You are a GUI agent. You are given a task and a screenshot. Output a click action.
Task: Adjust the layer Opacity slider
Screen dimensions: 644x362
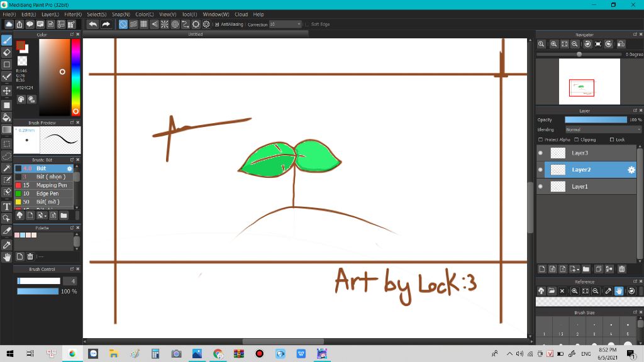coord(596,120)
